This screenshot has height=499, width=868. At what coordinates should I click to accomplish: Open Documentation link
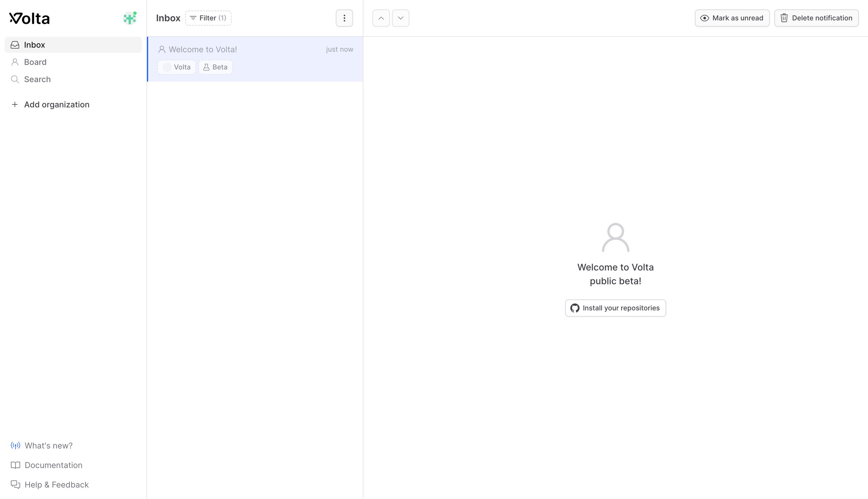coord(46,465)
